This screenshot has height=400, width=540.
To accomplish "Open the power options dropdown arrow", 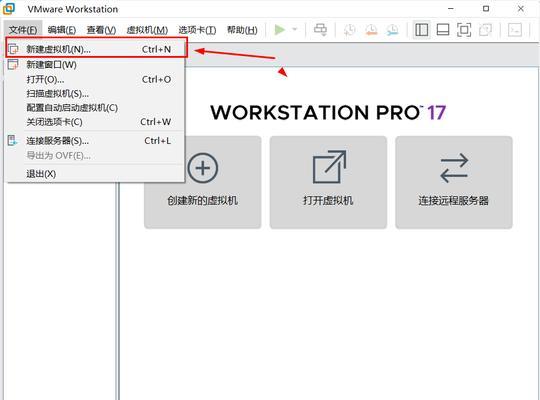I will [295, 30].
